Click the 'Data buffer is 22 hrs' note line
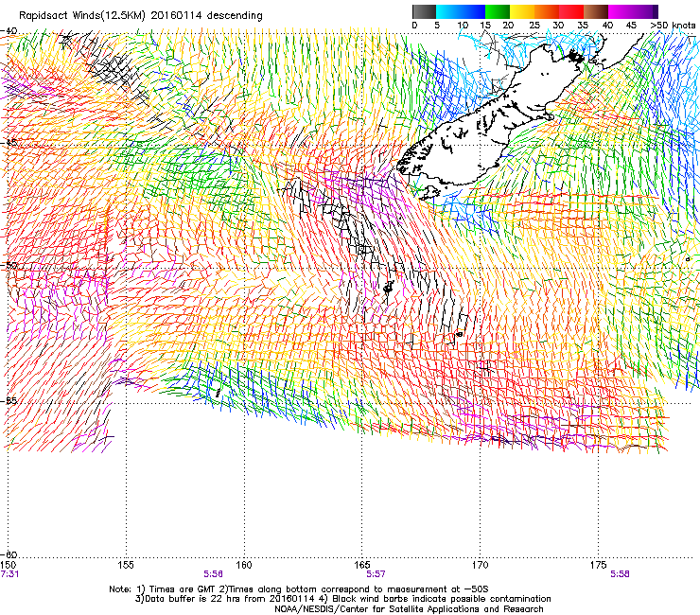Viewport: 700px width, 615px height. 342,599
